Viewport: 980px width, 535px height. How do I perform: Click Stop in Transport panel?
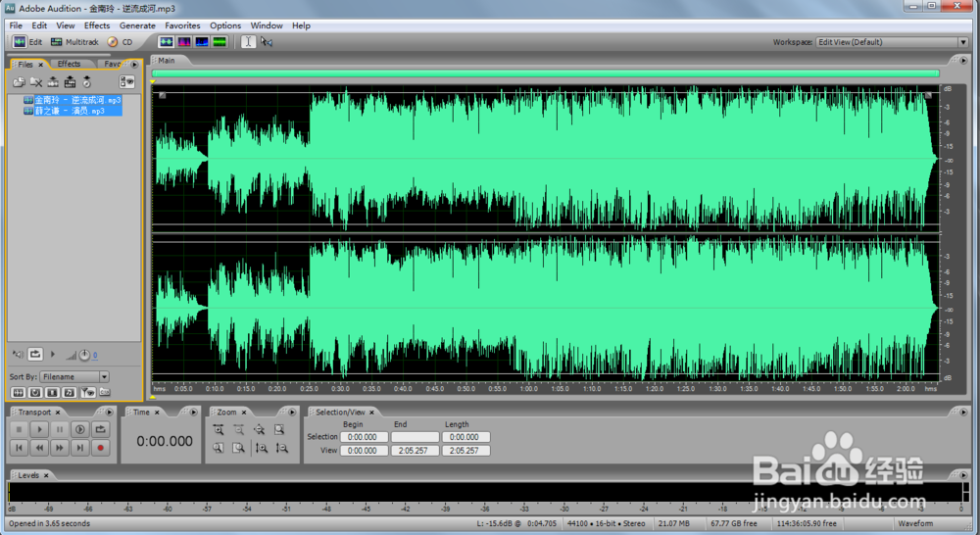tap(19, 429)
